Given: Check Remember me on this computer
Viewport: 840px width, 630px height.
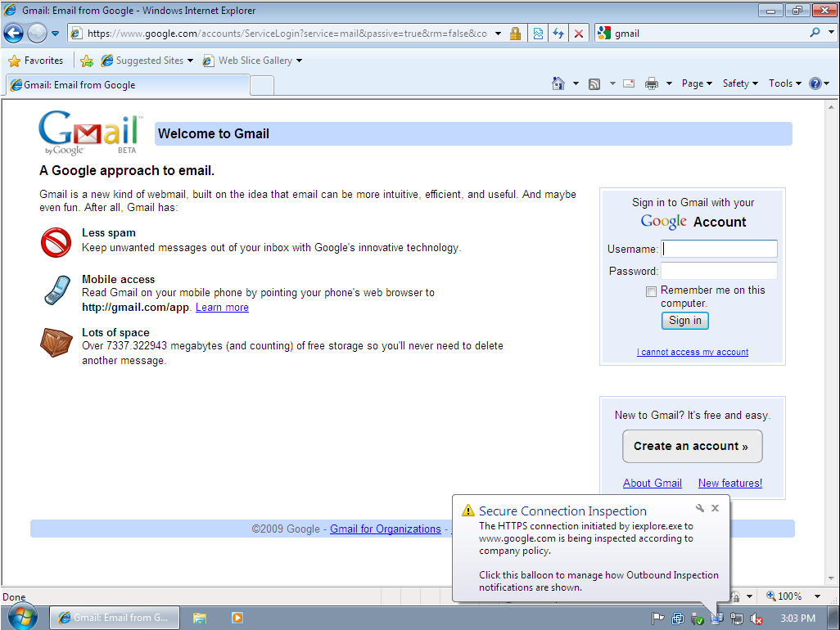Looking at the screenshot, I should [x=651, y=291].
